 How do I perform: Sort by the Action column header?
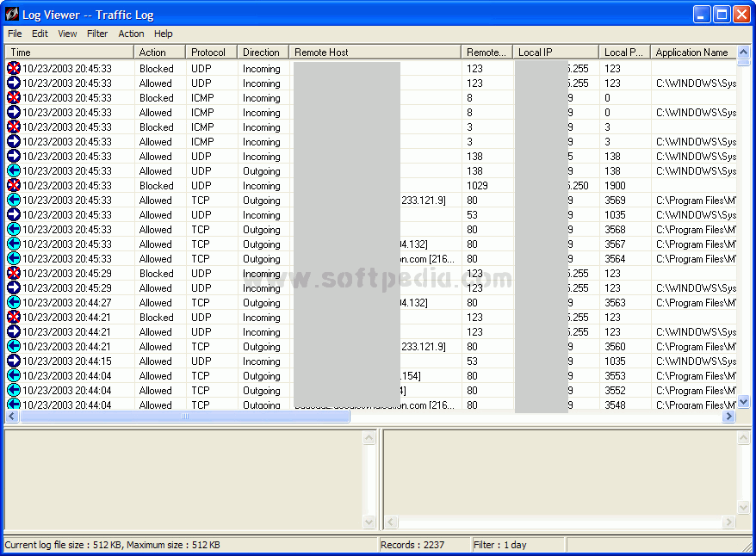pyautogui.click(x=159, y=52)
